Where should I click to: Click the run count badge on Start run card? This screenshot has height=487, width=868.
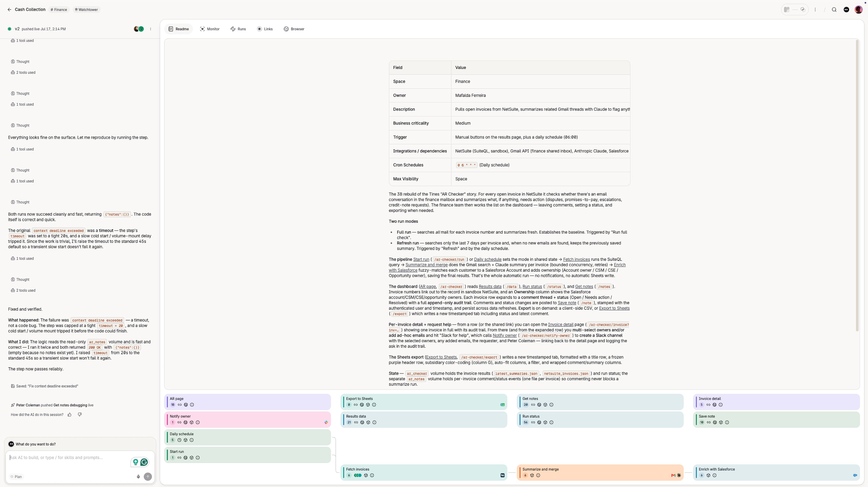coord(173,458)
